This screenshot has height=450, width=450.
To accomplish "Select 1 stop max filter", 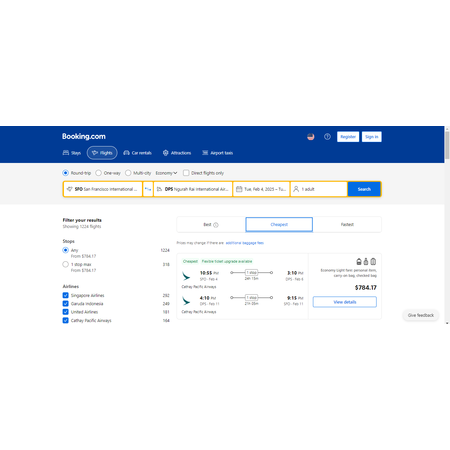I will click(65, 264).
